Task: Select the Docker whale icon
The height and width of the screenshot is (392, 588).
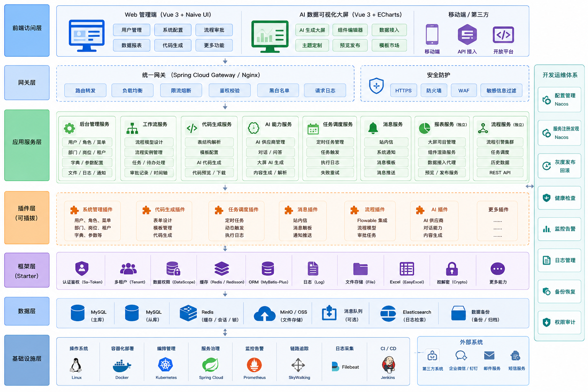Action: coord(122,366)
